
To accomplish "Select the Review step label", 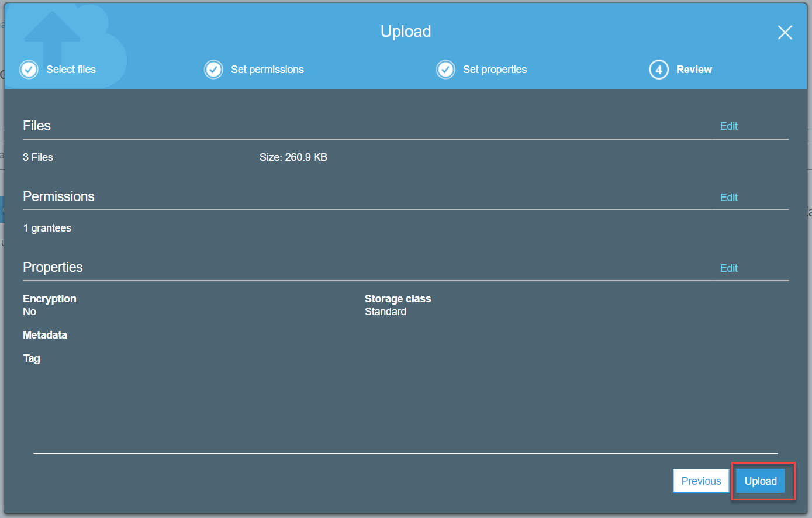I will (x=694, y=70).
